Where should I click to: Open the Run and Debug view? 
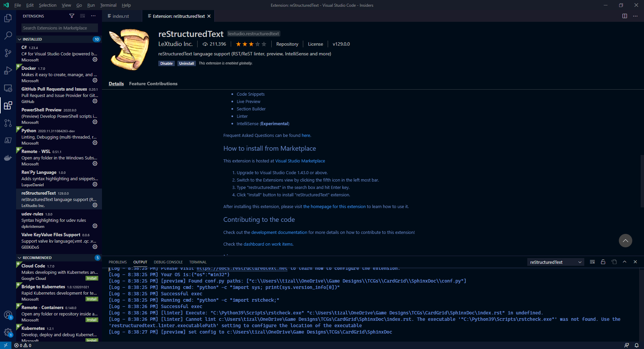[x=8, y=70]
